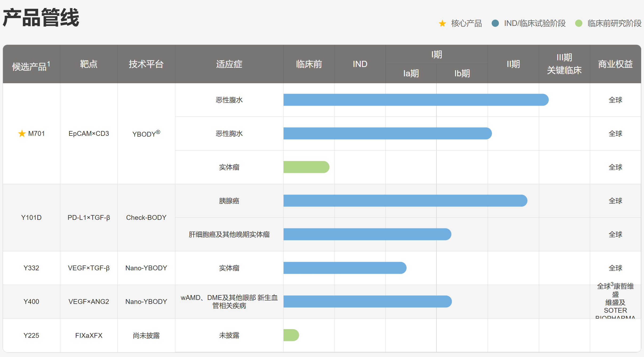Click the FIXaXFX target cell
644x357 pixels.
point(89,335)
